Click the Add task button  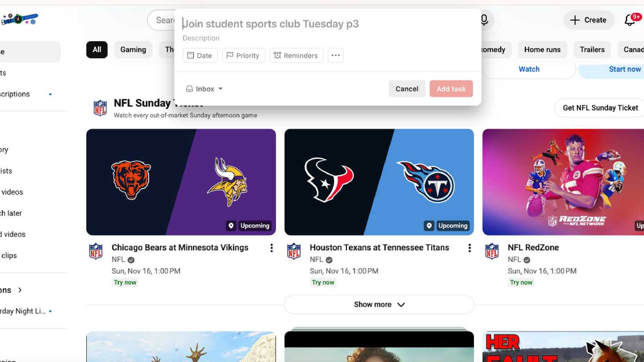click(451, 89)
